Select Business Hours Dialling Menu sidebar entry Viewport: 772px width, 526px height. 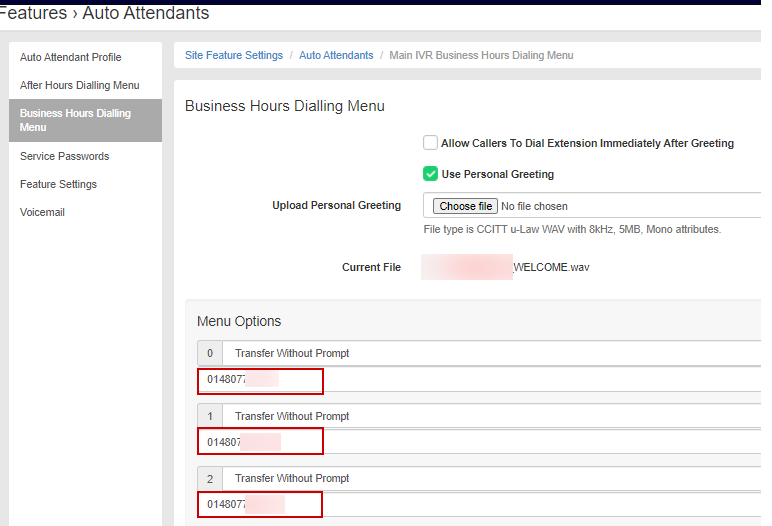point(85,120)
